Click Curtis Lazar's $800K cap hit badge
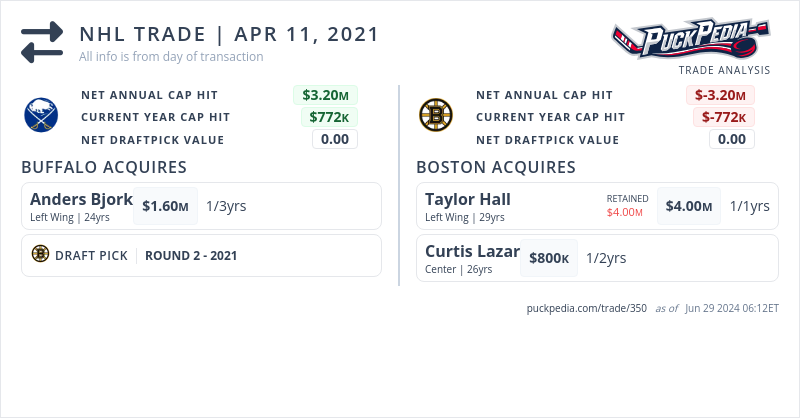Image resolution: width=800 pixels, height=418 pixels. coord(549,258)
